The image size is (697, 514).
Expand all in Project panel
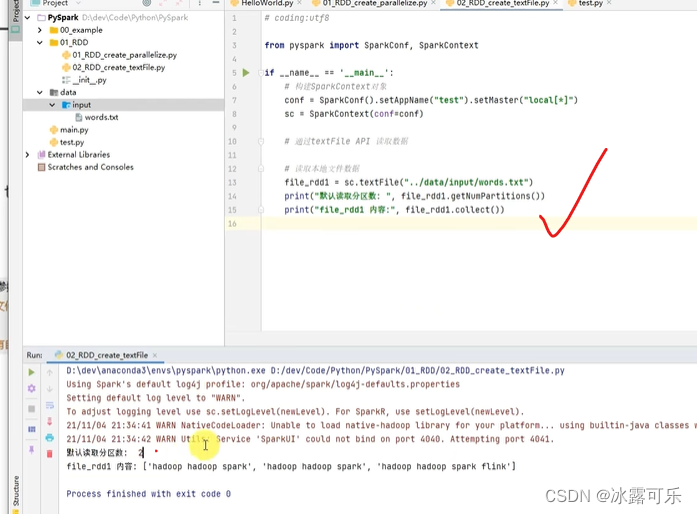(163, 3)
